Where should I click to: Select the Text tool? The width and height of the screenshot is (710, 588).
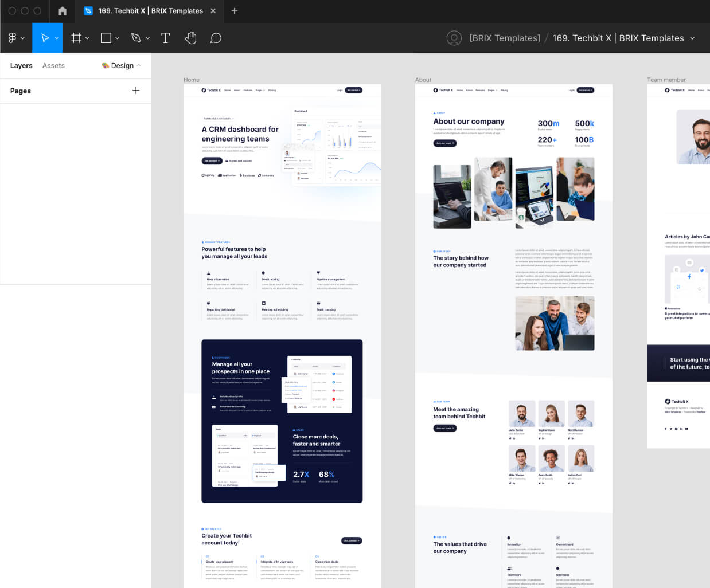click(165, 38)
